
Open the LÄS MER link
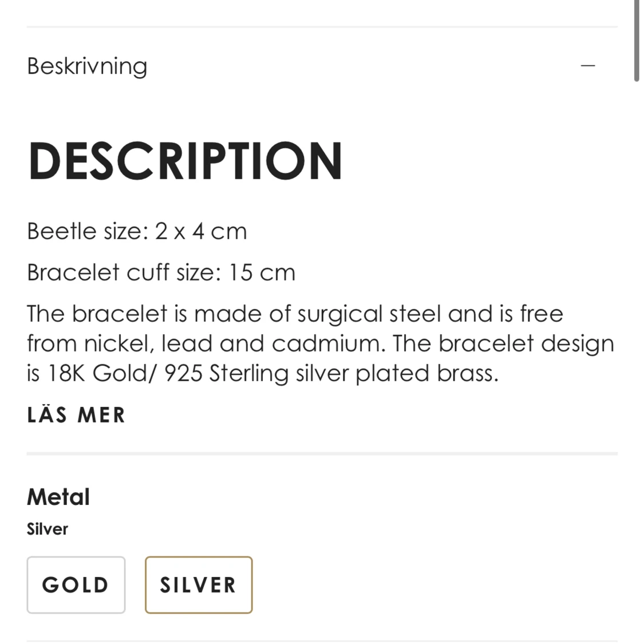[76, 414]
